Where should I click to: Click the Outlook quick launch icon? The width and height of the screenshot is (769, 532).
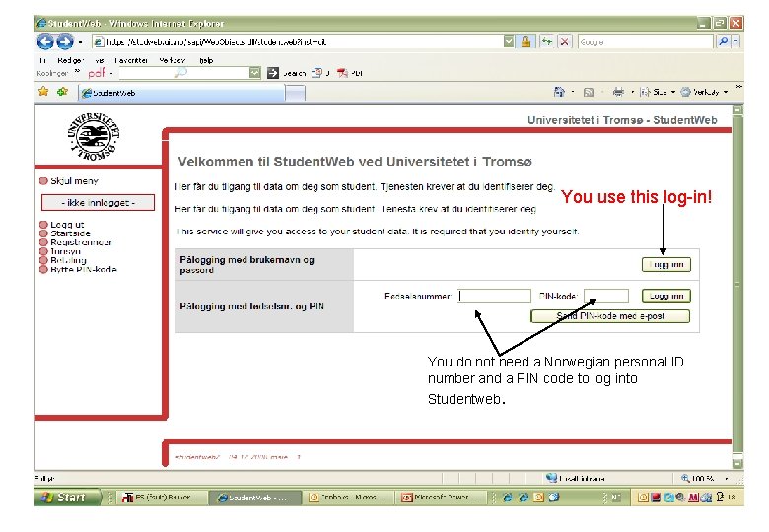(538, 498)
